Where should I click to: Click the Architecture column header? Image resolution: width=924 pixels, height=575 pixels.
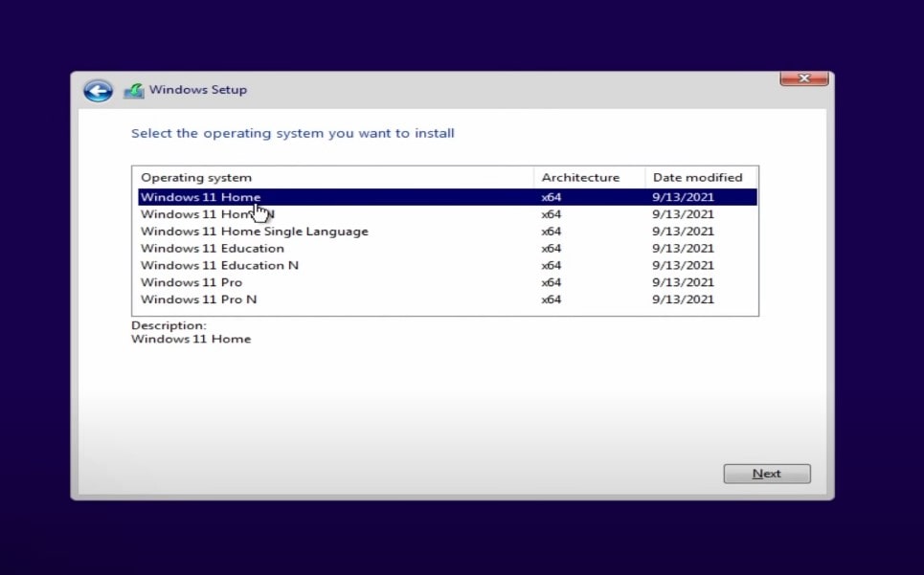(589, 178)
